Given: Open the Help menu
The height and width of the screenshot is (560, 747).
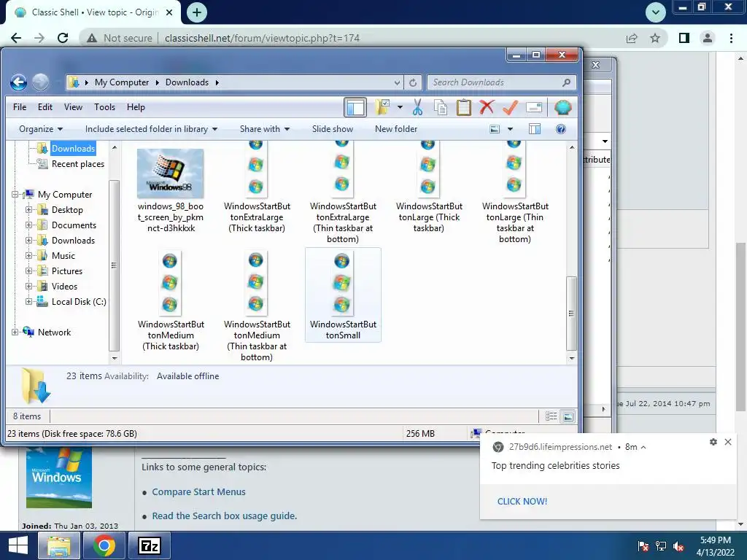Looking at the screenshot, I should point(136,107).
